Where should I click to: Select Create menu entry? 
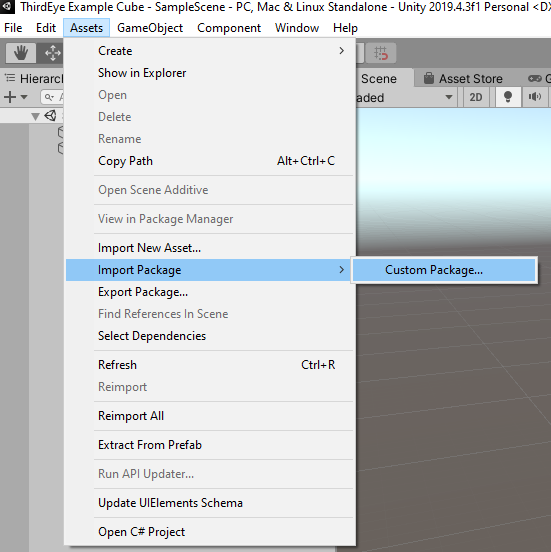(210, 51)
